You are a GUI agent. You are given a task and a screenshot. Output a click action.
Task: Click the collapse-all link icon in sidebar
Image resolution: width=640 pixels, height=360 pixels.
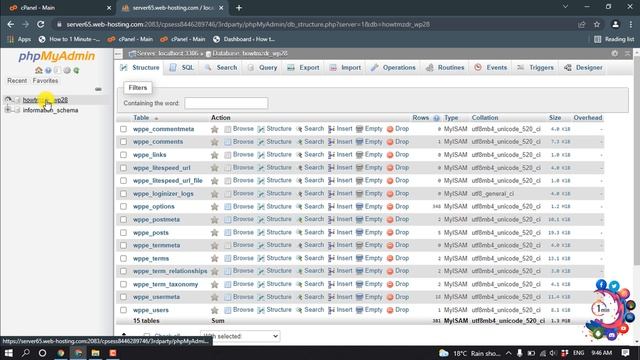pyautogui.click(x=98, y=89)
